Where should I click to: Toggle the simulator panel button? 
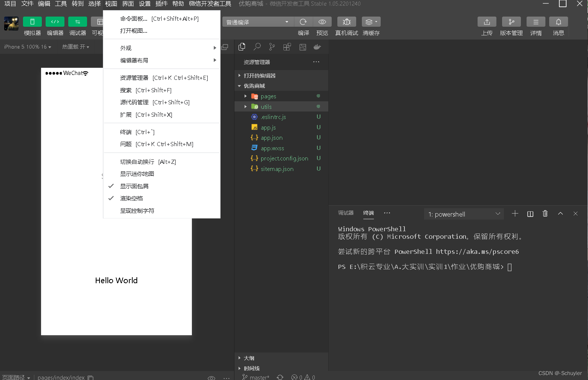tap(32, 22)
